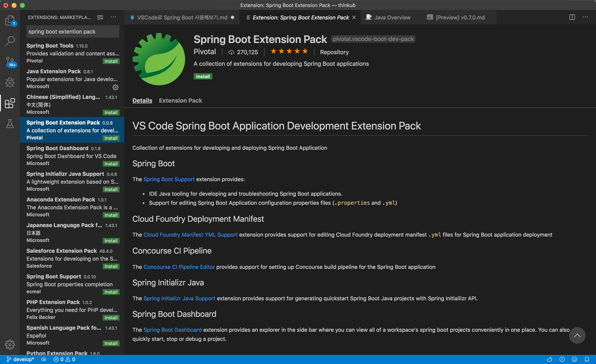The image size is (596, 364).
Task: Open the Test beaker view in activity bar
Action: (x=10, y=124)
